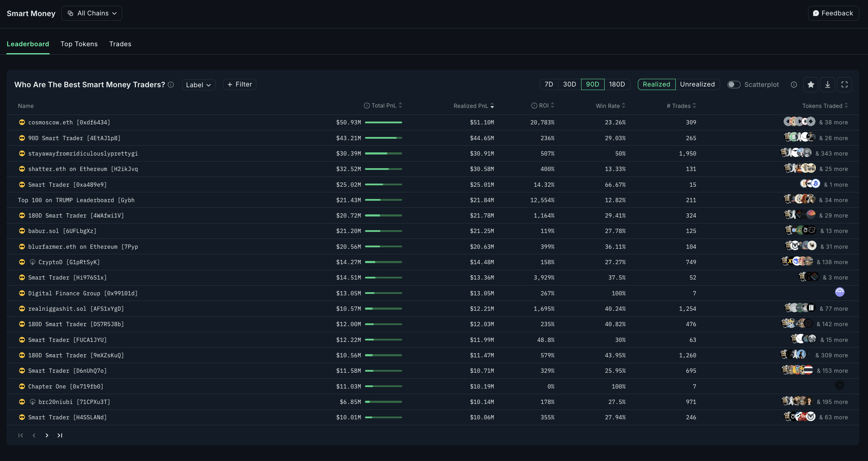Open the Trades tab
The height and width of the screenshot is (461, 868).
click(x=120, y=44)
